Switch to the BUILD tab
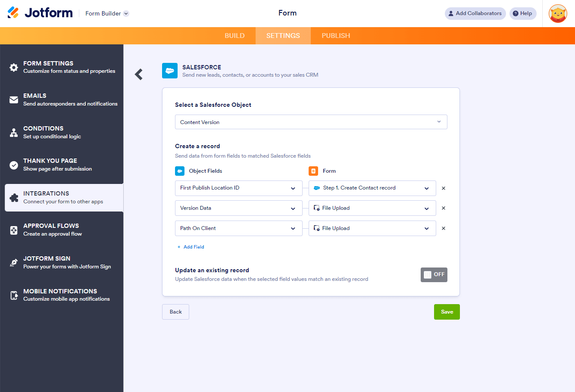Screen dimensions: 575x392 click(x=234, y=36)
